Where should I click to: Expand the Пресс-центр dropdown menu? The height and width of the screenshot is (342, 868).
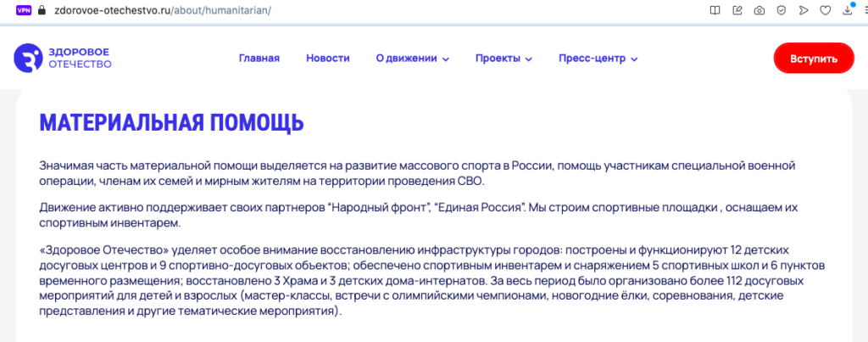pos(598,59)
